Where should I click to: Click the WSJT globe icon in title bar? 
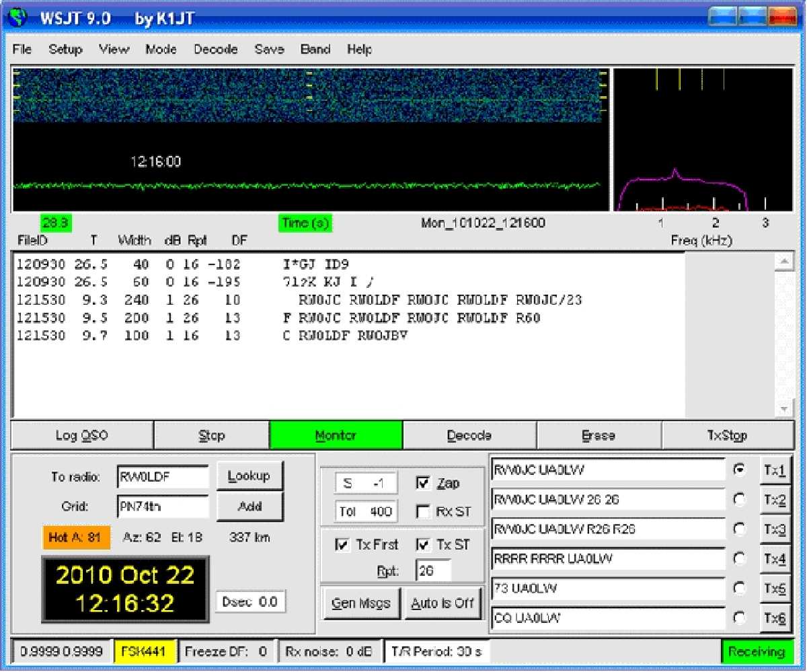[19, 17]
